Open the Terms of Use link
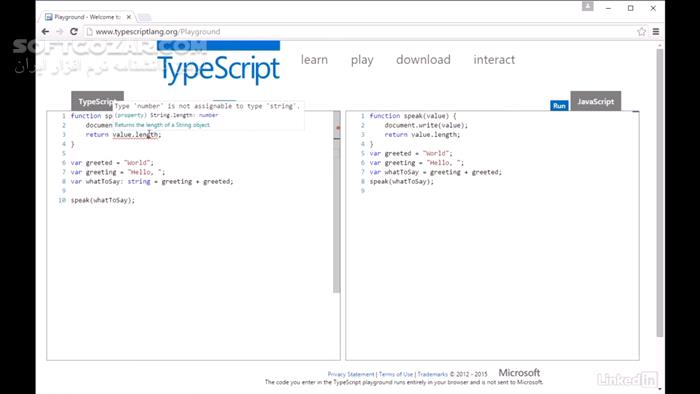Image resolution: width=700 pixels, height=394 pixels. pyautogui.click(x=396, y=374)
